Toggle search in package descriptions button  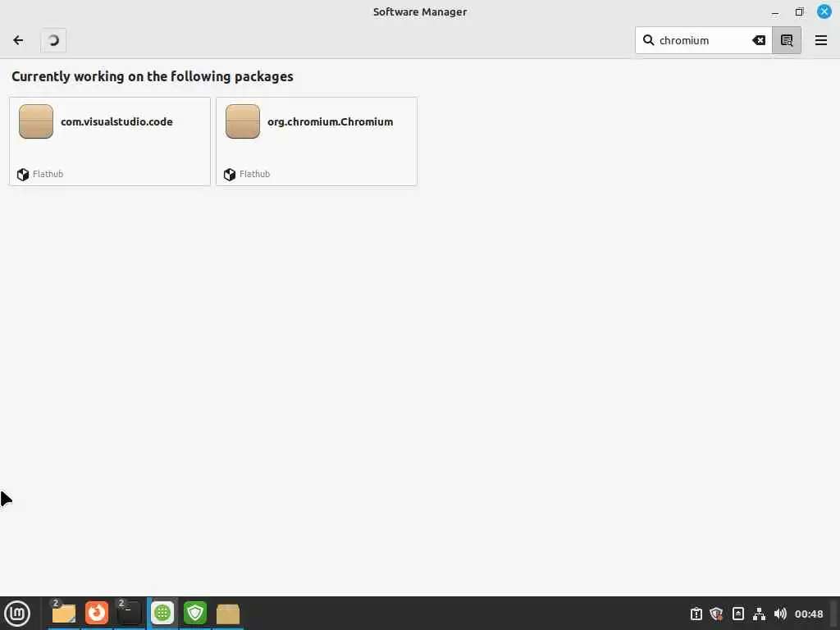click(787, 40)
